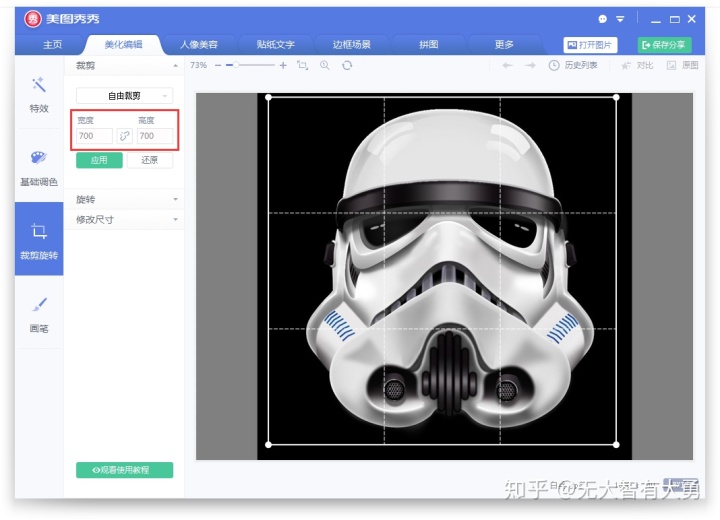Switch to the 美化编辑 tab
720x520 pixels.
[x=123, y=45]
